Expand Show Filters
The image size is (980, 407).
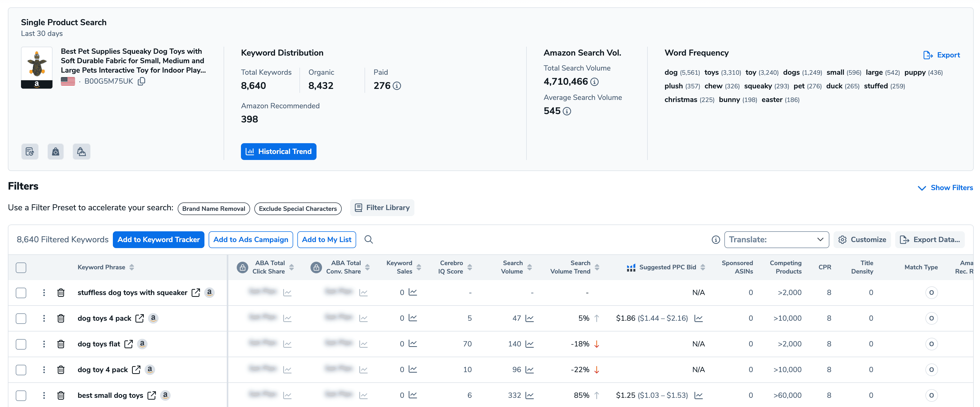[x=945, y=188]
